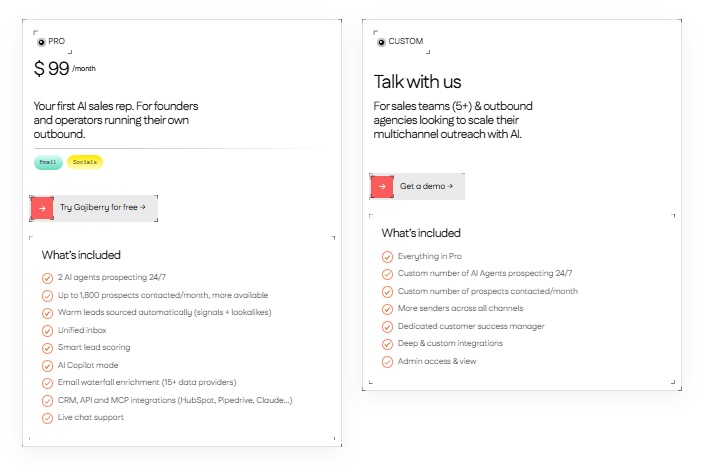The width and height of the screenshot is (712, 471).
Task: Click CRM, API and MCP integrations text
Action: [x=175, y=400]
